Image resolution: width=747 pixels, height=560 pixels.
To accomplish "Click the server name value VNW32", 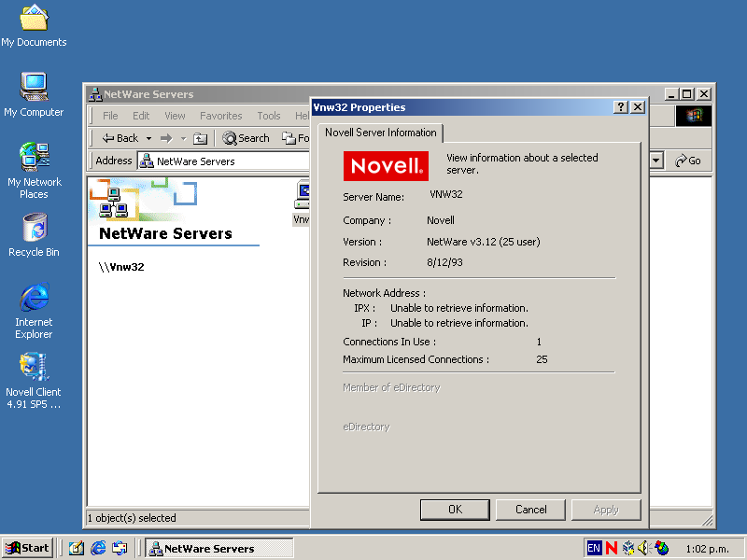I will click(446, 194).
